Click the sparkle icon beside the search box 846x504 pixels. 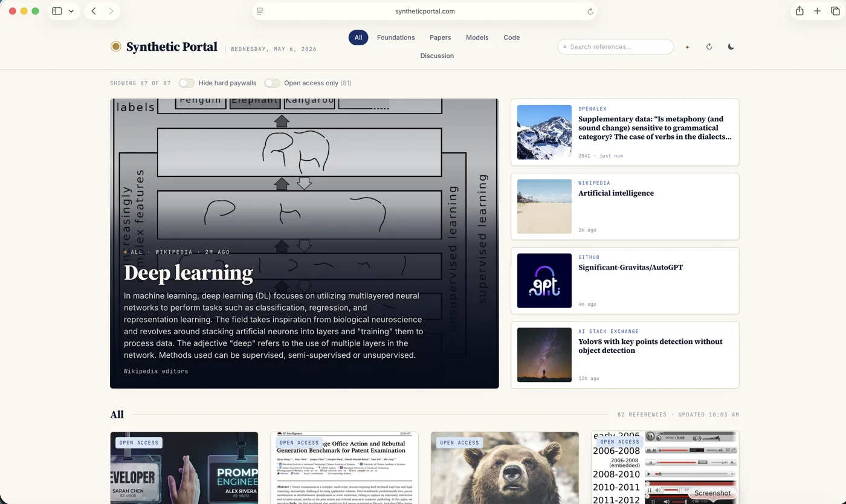[687, 47]
